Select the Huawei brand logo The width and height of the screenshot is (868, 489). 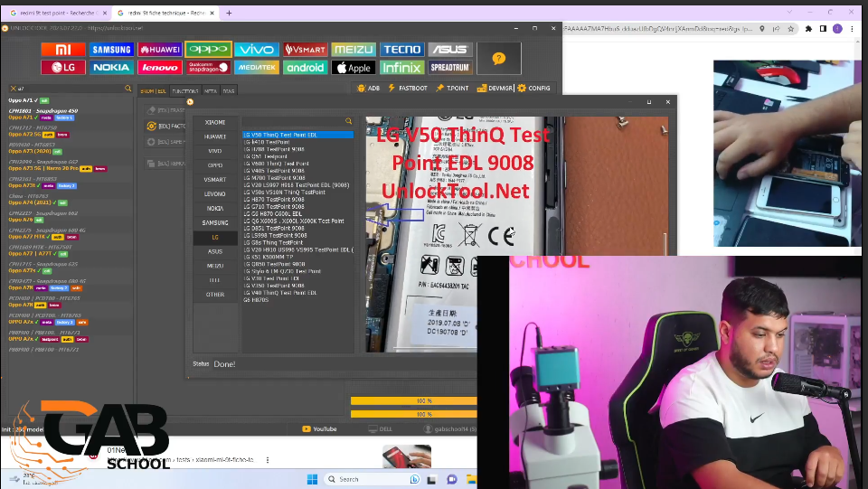pos(159,50)
